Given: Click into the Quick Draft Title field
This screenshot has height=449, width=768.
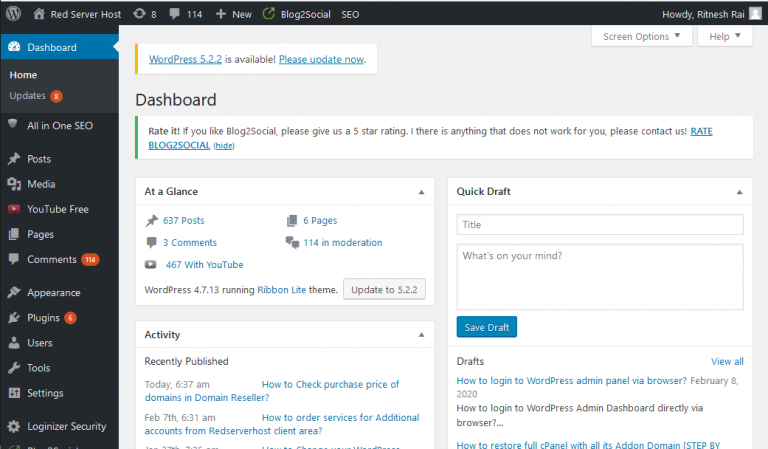Looking at the screenshot, I should click(599, 225).
